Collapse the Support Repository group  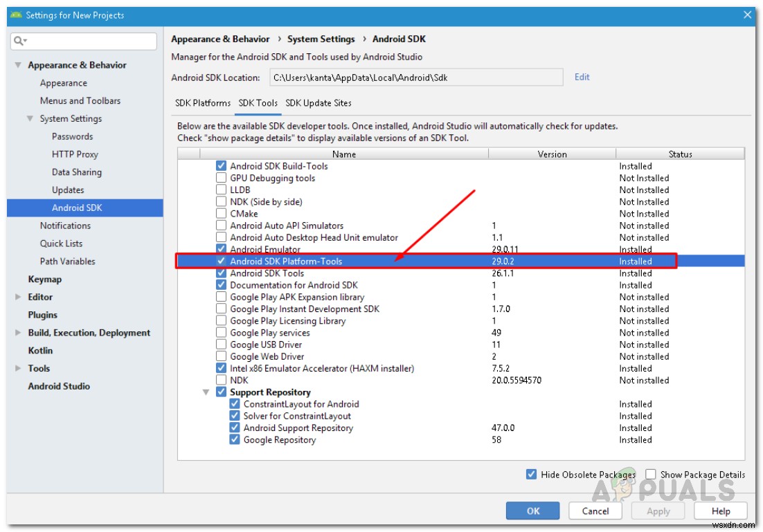pyautogui.click(x=206, y=392)
